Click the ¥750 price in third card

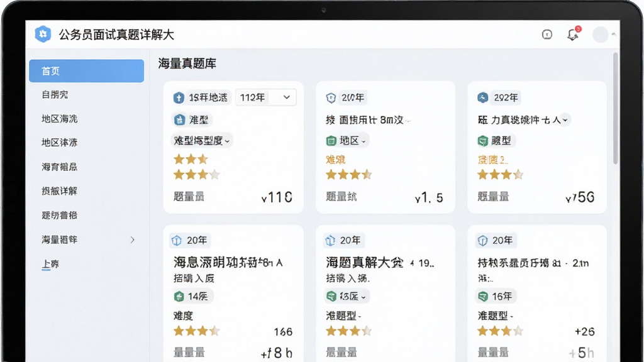[580, 197]
